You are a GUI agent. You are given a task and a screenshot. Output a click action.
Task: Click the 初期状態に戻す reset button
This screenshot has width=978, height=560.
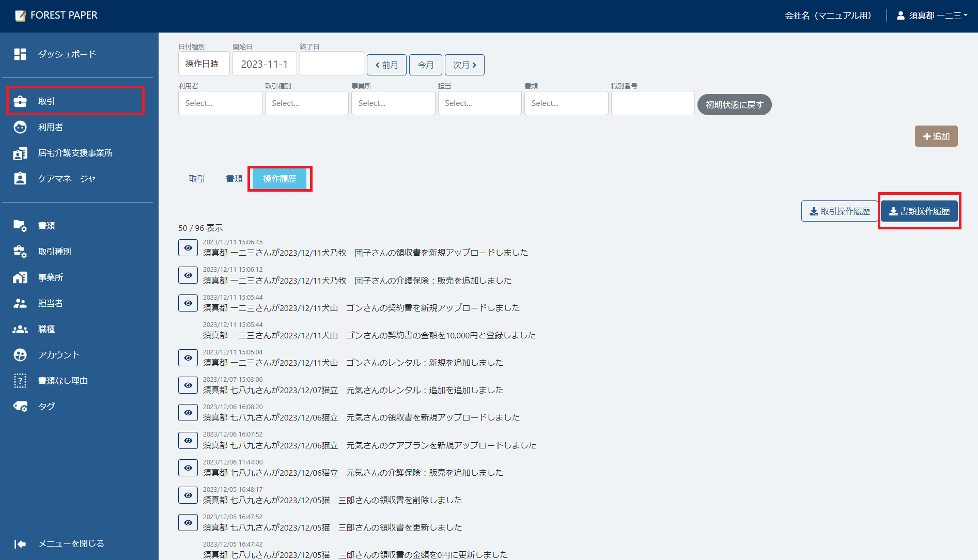[x=734, y=104]
